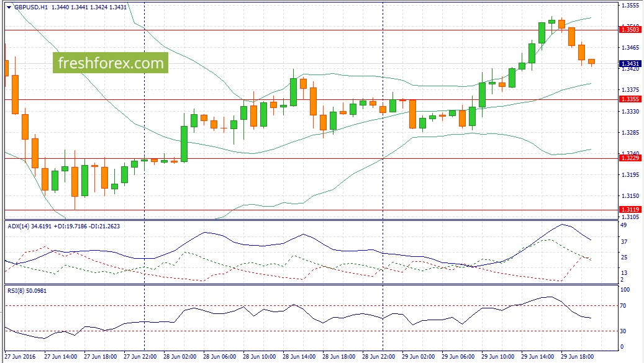The height and width of the screenshot is (363, 644).
Task: Select the red 1.3119 price level tag
Action: coord(630,210)
